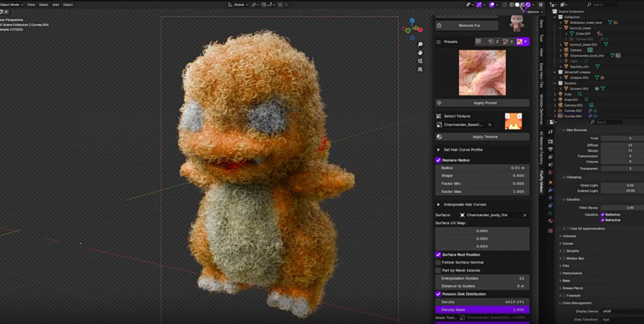Expand the Interpolate Hair Curves section
The height and width of the screenshot is (324, 644).
tap(438, 205)
